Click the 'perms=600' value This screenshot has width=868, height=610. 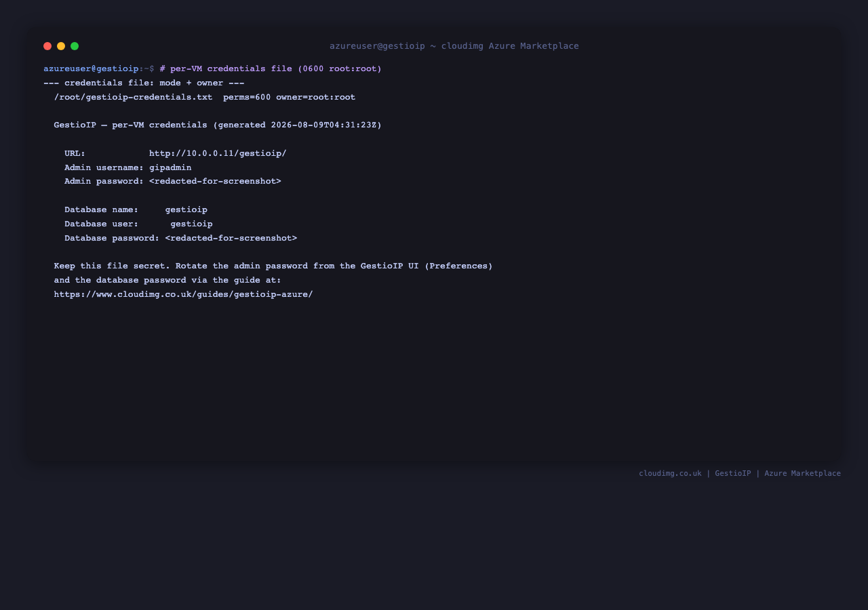click(x=247, y=98)
